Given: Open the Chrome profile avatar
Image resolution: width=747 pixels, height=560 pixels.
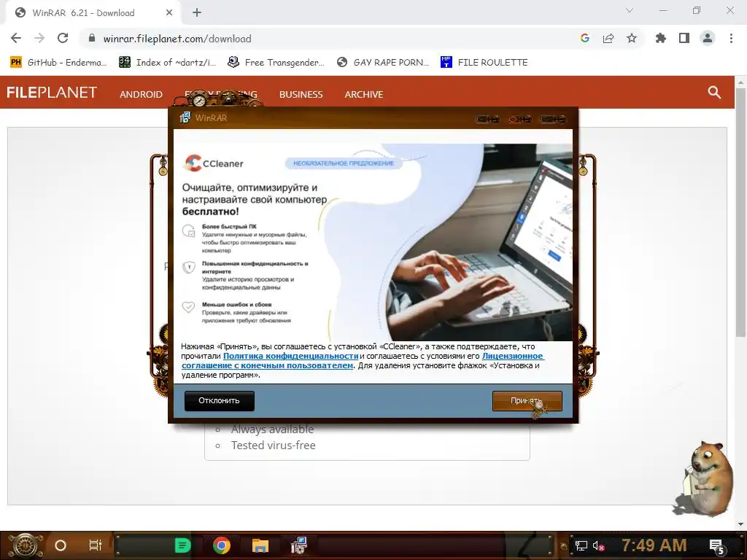Looking at the screenshot, I should point(708,38).
